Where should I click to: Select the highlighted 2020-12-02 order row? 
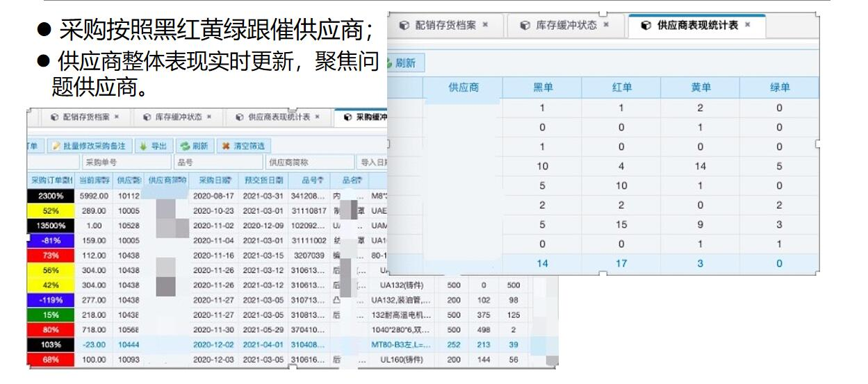(214, 345)
